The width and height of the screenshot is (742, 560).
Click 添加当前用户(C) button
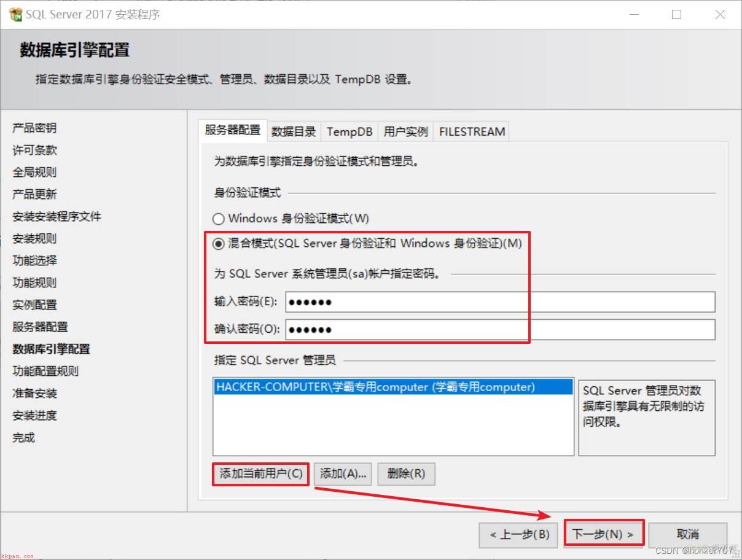point(261,473)
